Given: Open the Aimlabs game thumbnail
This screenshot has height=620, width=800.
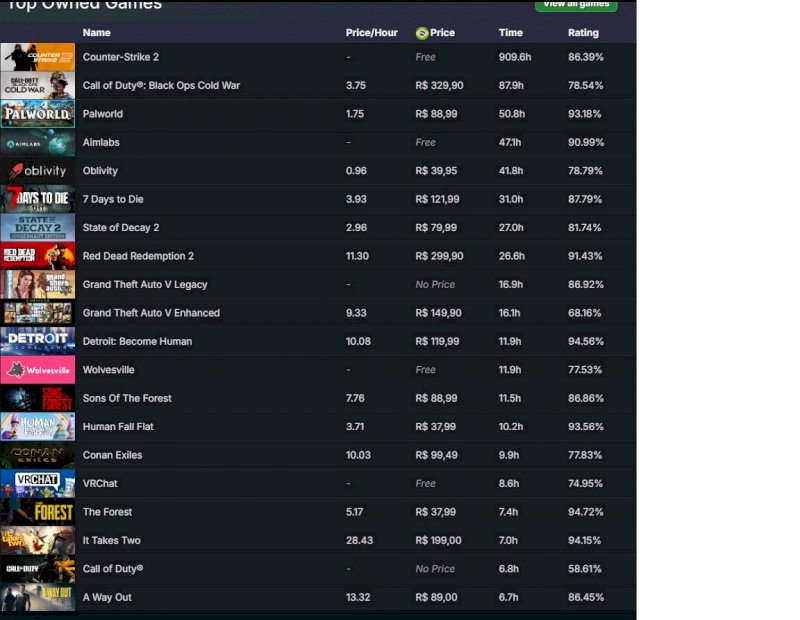Looking at the screenshot, I should pyautogui.click(x=38, y=142).
